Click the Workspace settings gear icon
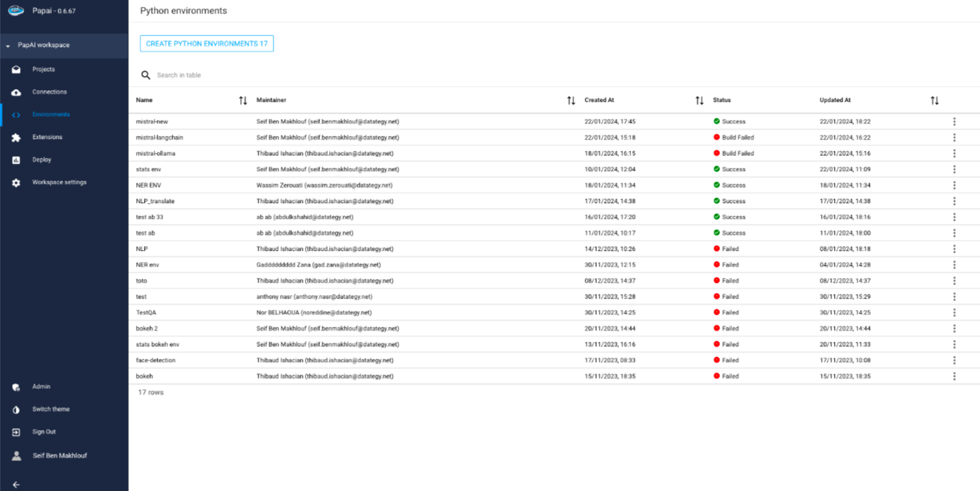Image resolution: width=980 pixels, height=491 pixels. tap(16, 183)
